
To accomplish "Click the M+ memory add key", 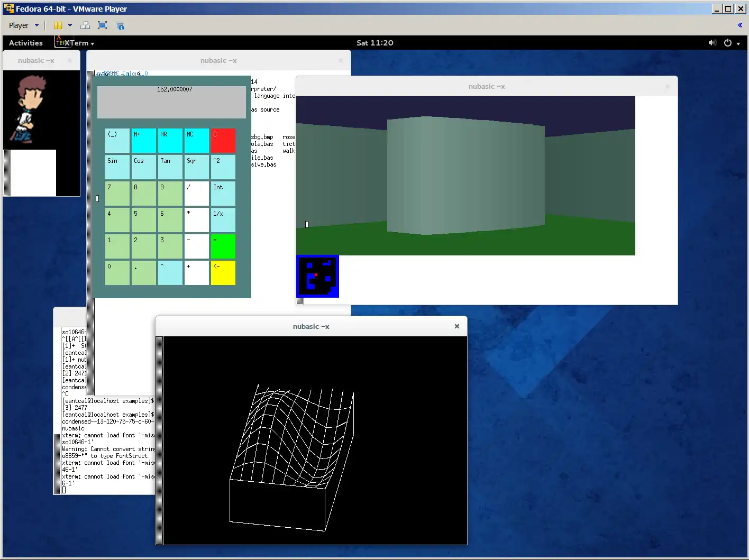I will coord(144,141).
